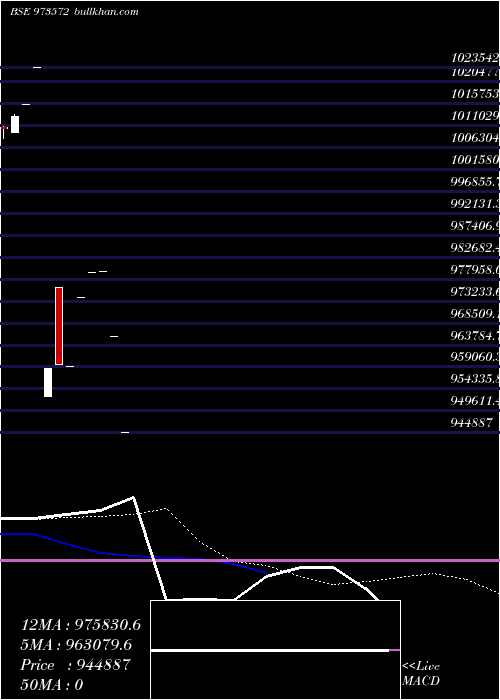Click the white horizontal line inside MACD box

point(270,650)
